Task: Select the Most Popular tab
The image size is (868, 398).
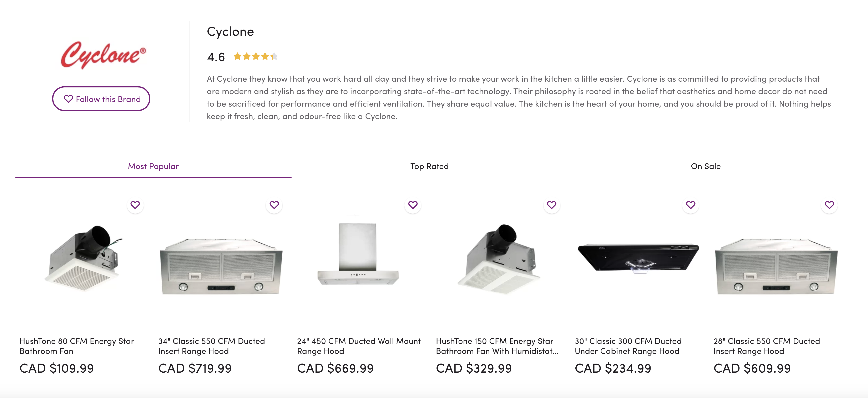Action: (153, 166)
